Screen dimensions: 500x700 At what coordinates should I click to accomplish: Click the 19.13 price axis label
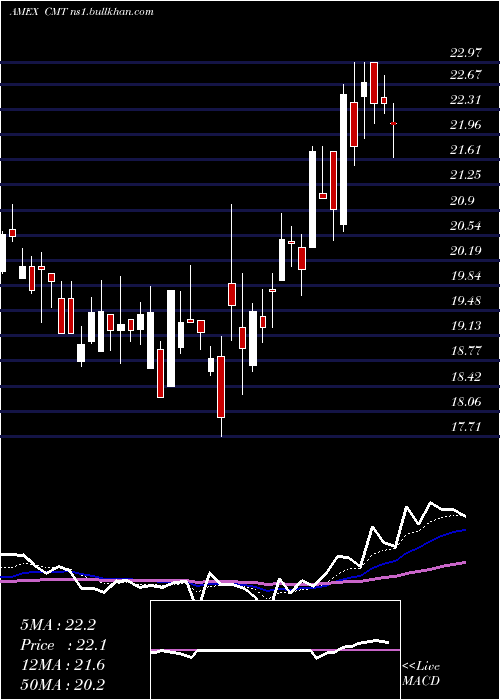click(x=466, y=326)
